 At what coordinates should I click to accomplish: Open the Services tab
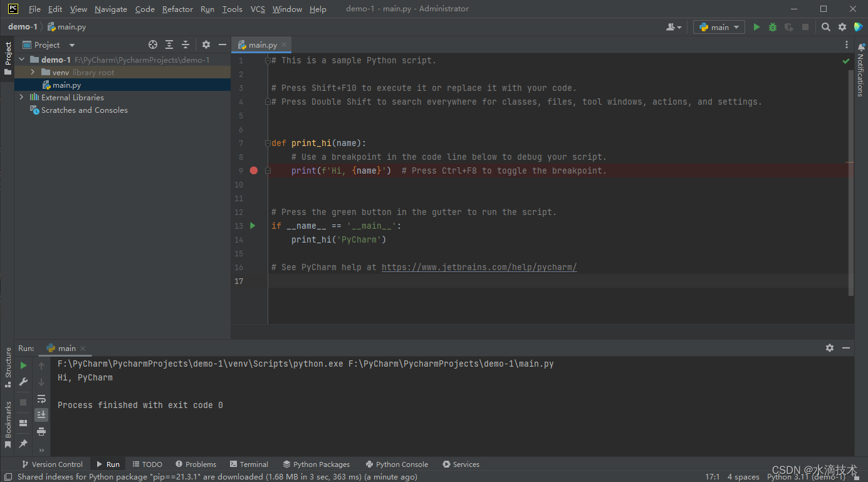pos(461,464)
